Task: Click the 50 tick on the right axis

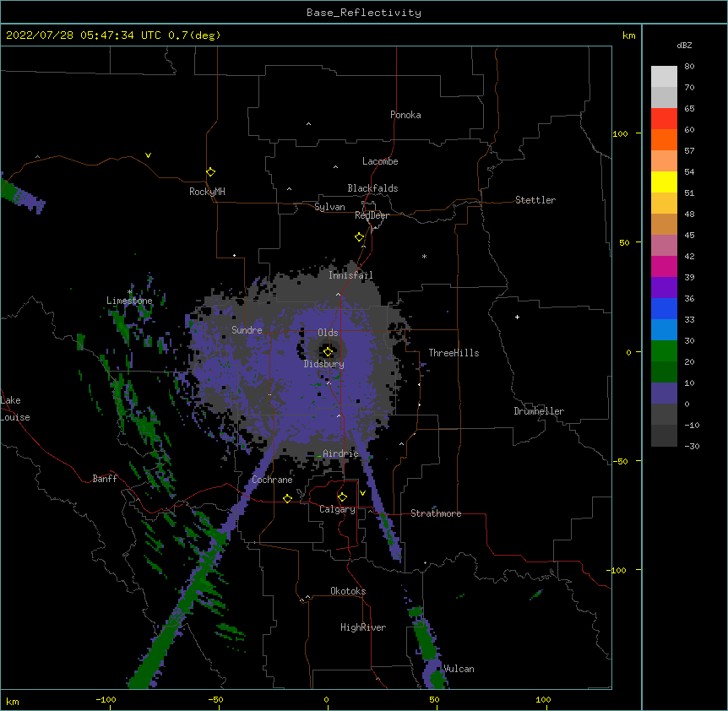Action: click(624, 242)
